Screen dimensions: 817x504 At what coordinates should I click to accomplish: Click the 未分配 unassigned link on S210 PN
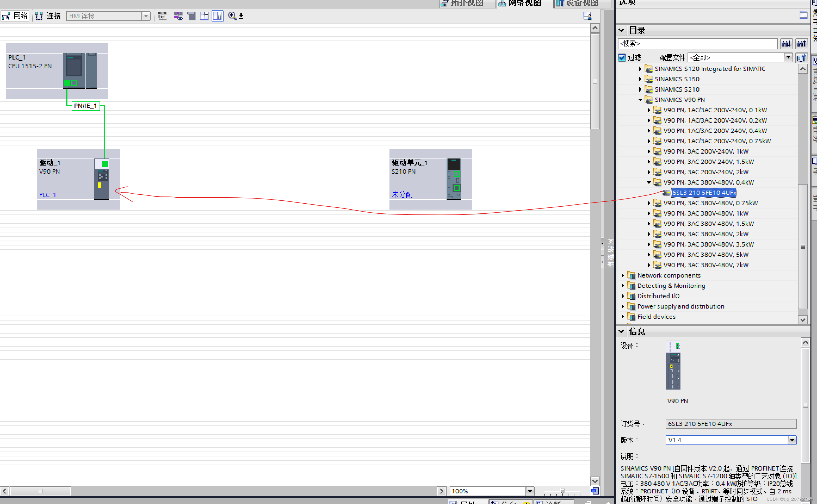[x=402, y=195]
